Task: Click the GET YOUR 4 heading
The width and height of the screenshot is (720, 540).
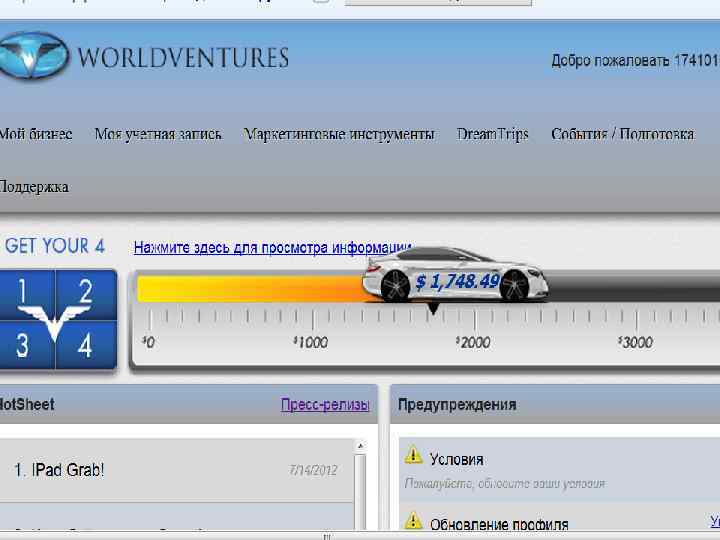Action: tap(55, 246)
